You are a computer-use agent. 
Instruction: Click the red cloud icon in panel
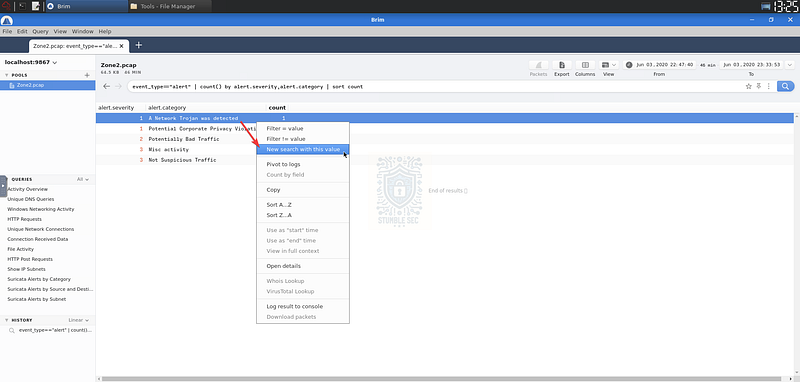click(6, 6)
